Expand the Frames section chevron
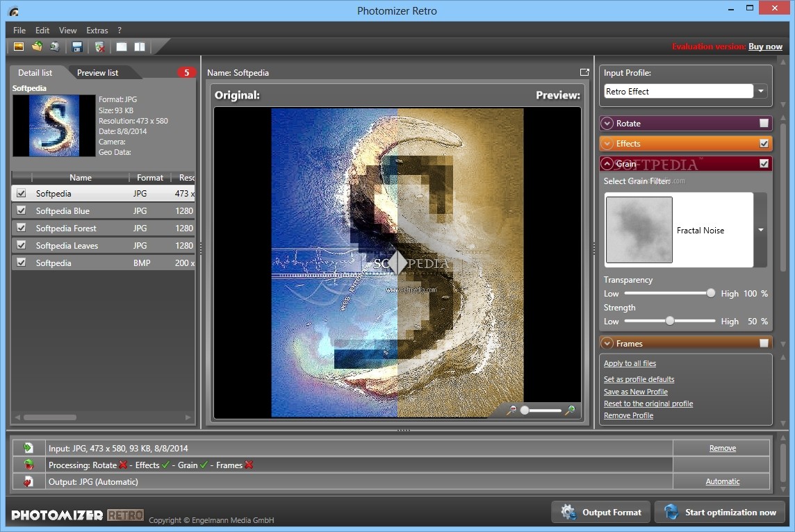 (607, 343)
